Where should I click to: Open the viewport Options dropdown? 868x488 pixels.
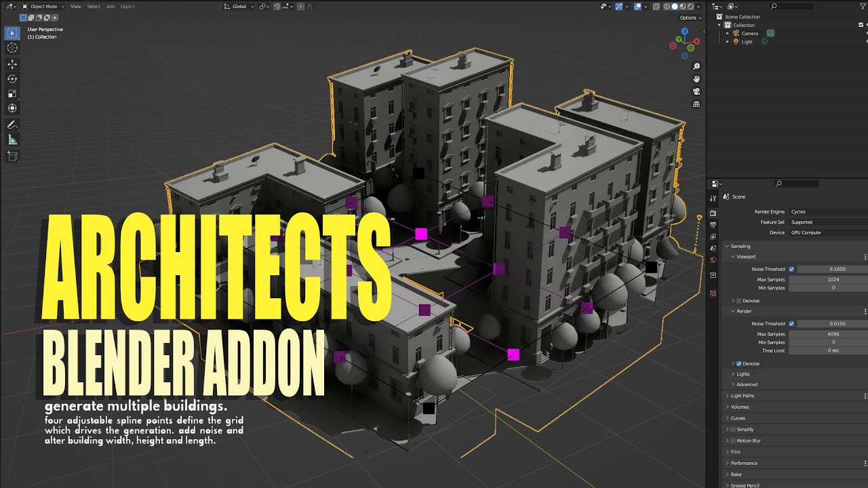pyautogui.click(x=690, y=18)
